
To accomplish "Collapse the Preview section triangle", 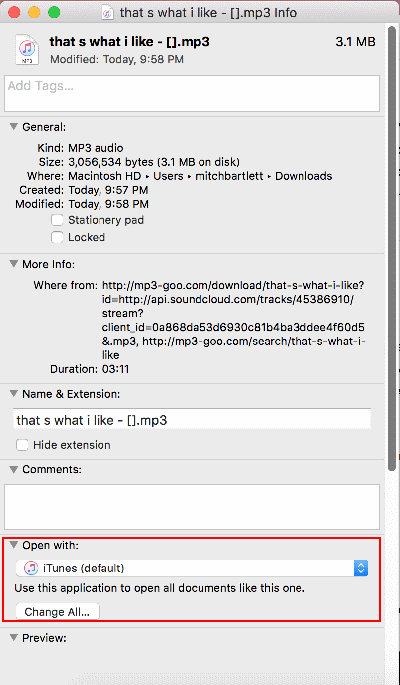I will 14,638.
